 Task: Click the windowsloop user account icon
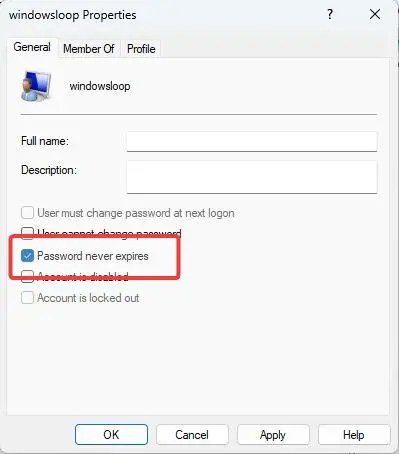(x=36, y=86)
